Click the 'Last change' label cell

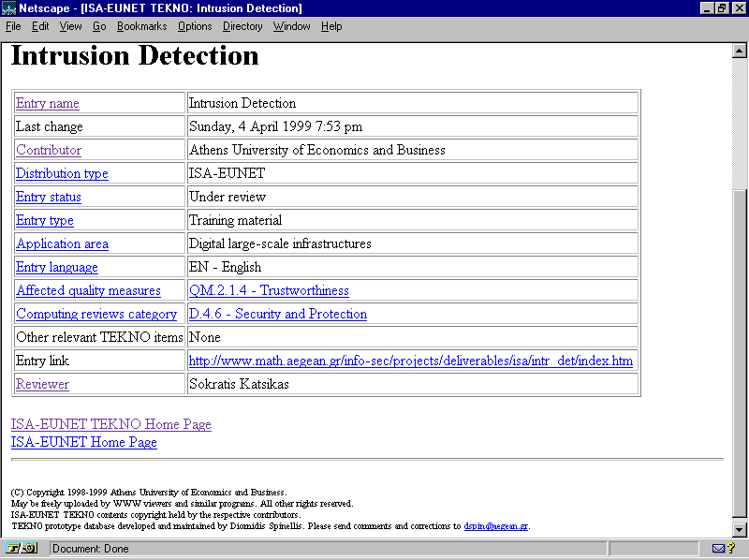point(99,126)
